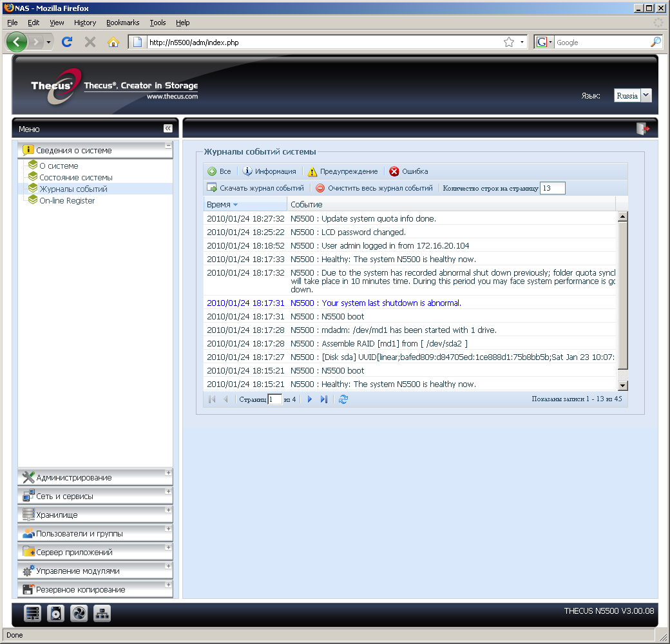The width and height of the screenshot is (670, 644).
Task: Open the RAID status icon in footer
Action: pos(32,614)
